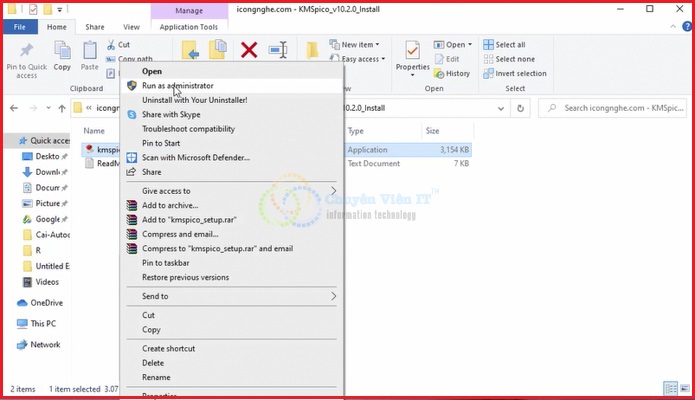Click the Move to folder icon
695x400 pixels.
[x=190, y=50]
